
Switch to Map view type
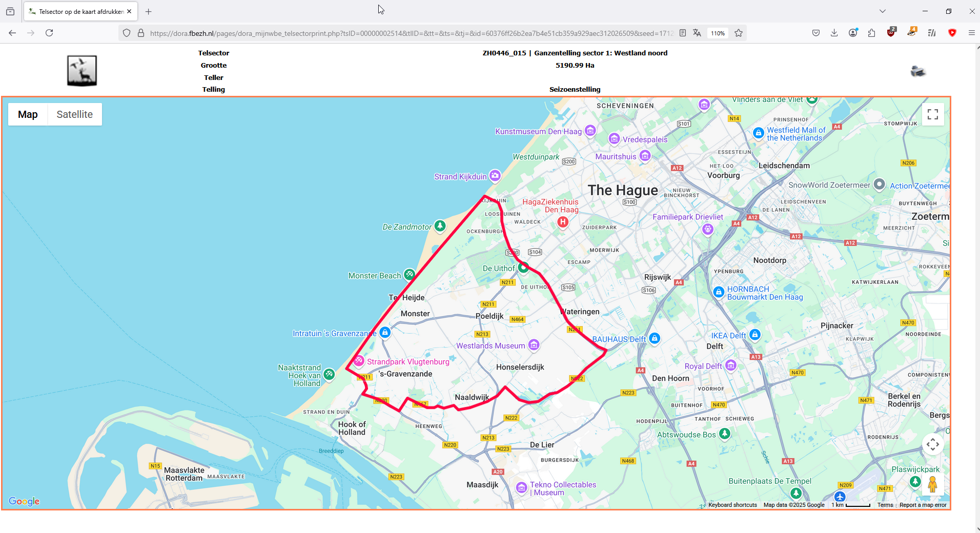[28, 114]
